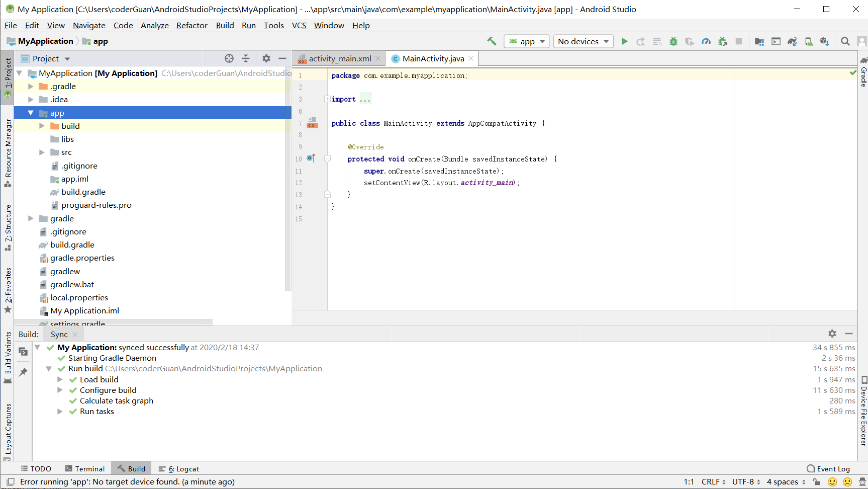This screenshot has height=489, width=868.
Task: Open the Terminal tool window
Action: tap(85, 468)
